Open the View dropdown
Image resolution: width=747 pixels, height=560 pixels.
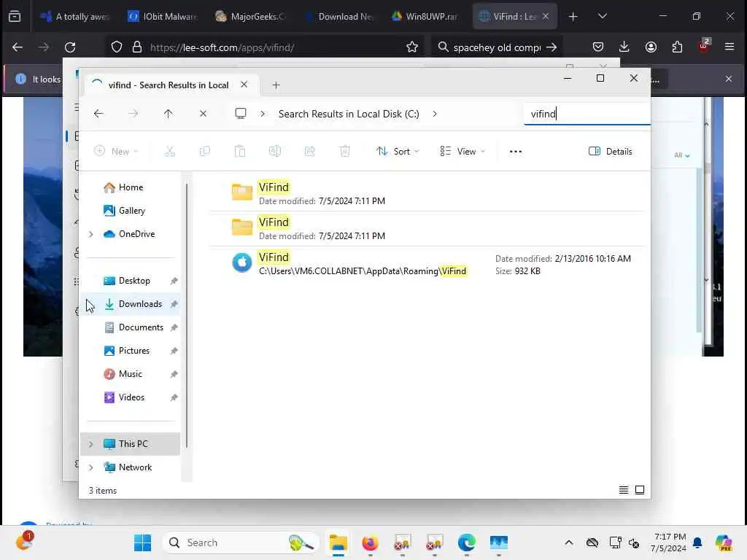click(x=462, y=152)
